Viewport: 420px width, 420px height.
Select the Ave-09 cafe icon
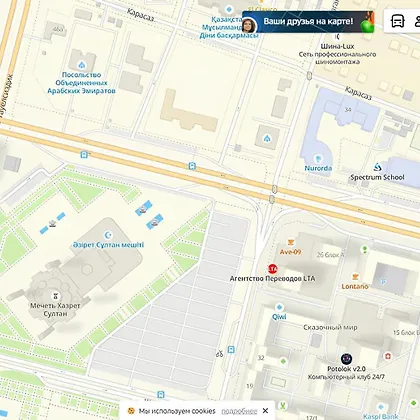point(291,242)
